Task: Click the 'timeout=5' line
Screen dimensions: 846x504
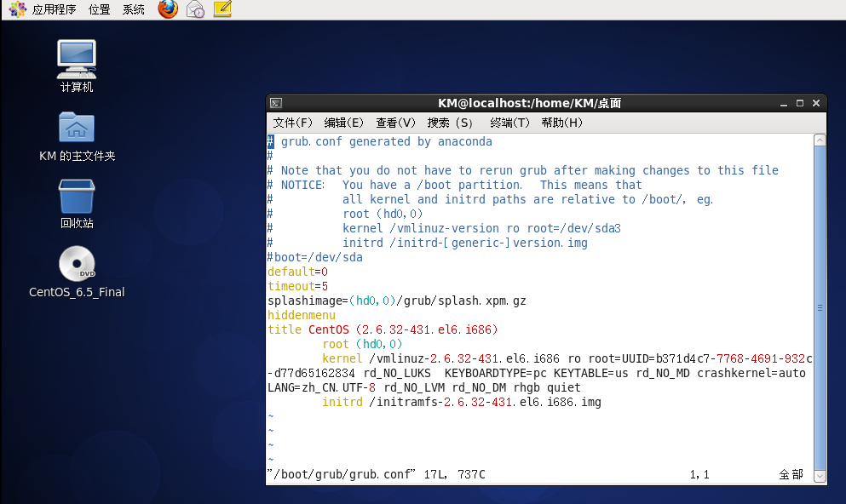Action: [298, 286]
